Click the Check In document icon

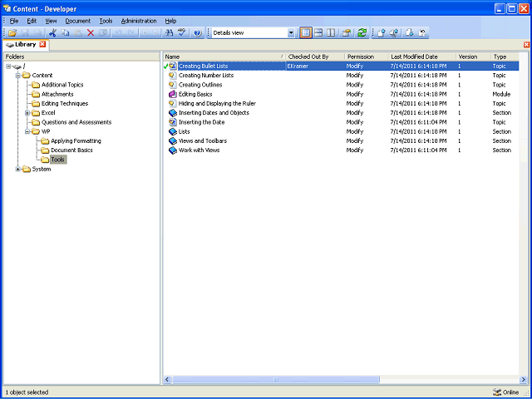[381, 33]
